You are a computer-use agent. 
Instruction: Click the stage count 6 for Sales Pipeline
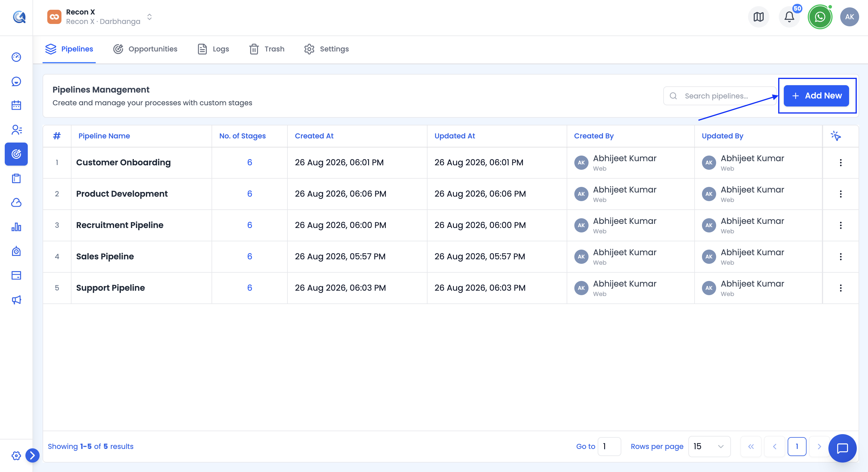[250, 256]
